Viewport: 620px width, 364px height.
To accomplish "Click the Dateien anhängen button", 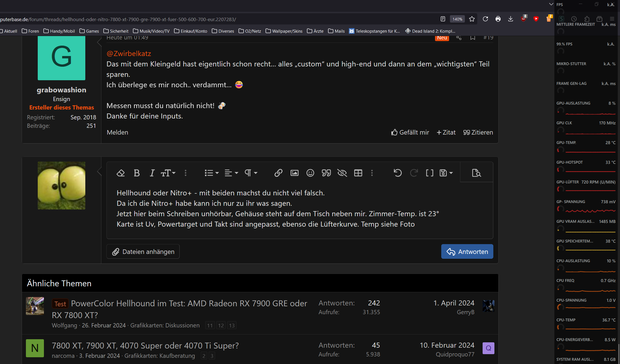I will (x=143, y=251).
